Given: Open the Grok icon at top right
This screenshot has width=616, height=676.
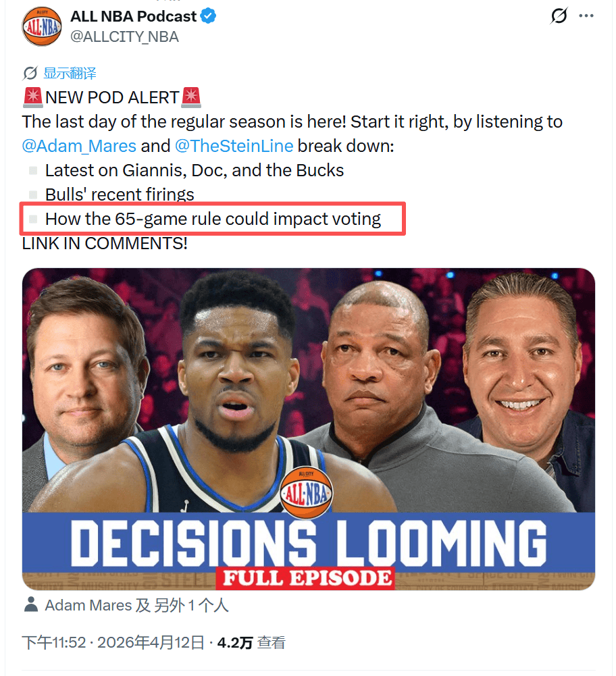Looking at the screenshot, I should [559, 16].
